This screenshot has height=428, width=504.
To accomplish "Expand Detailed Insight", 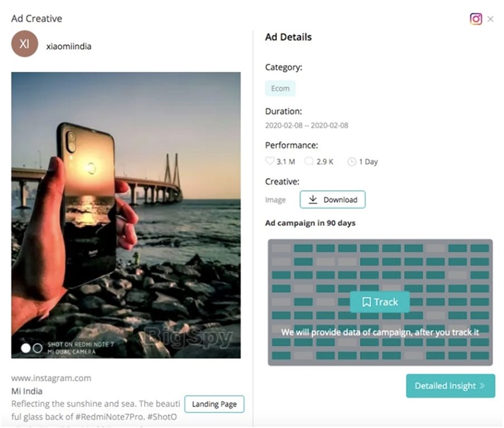I will pyautogui.click(x=450, y=386).
